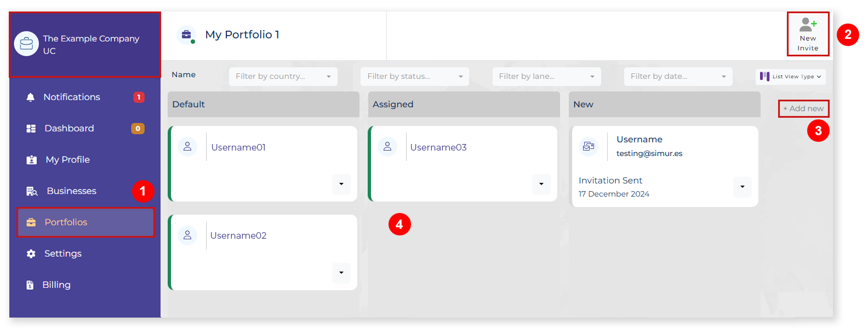Click the Username01 avatar icon
The image size is (868, 334).
point(187,147)
